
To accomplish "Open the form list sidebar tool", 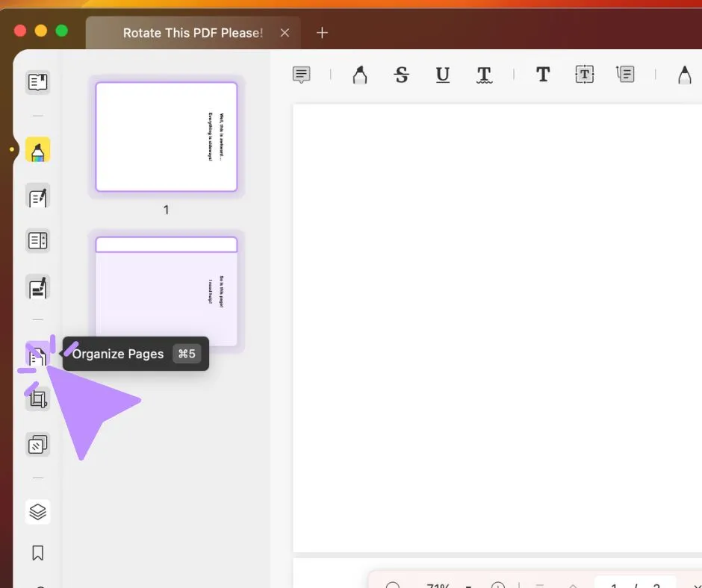I will tap(37, 241).
